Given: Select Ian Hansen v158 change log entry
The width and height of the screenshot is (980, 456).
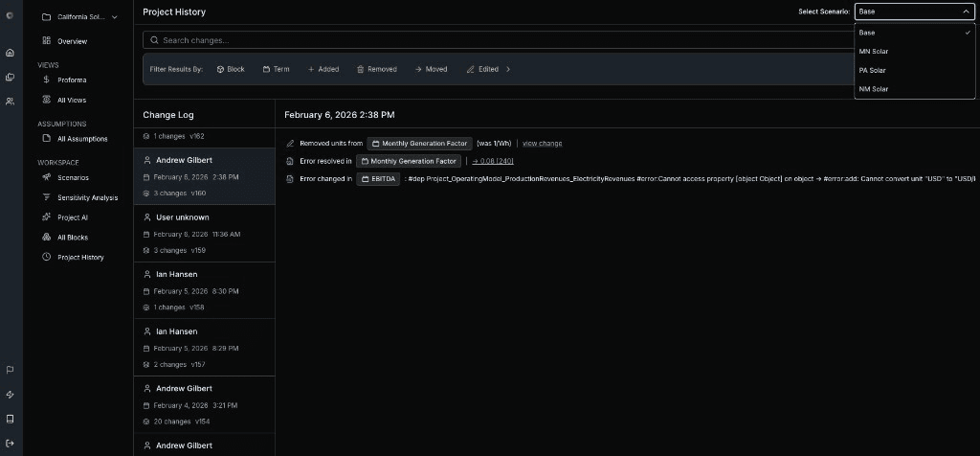Looking at the screenshot, I should (205, 290).
